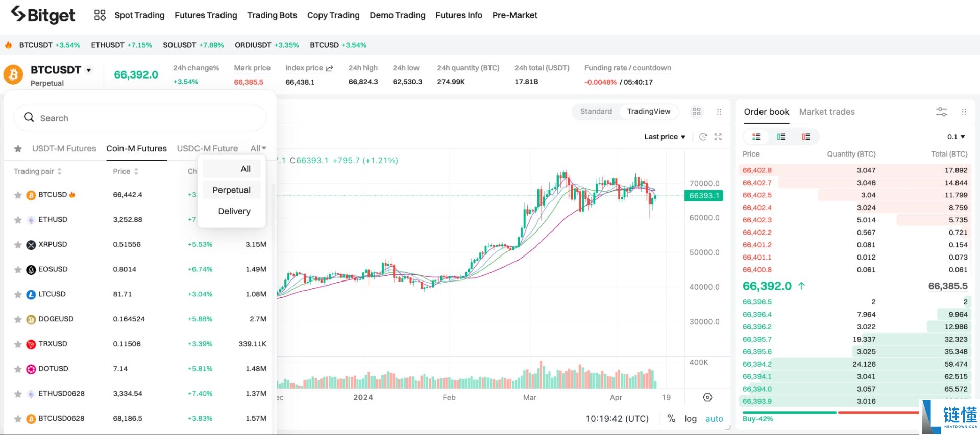Show buy orders only view
The height and width of the screenshot is (435, 980).
pos(781,137)
